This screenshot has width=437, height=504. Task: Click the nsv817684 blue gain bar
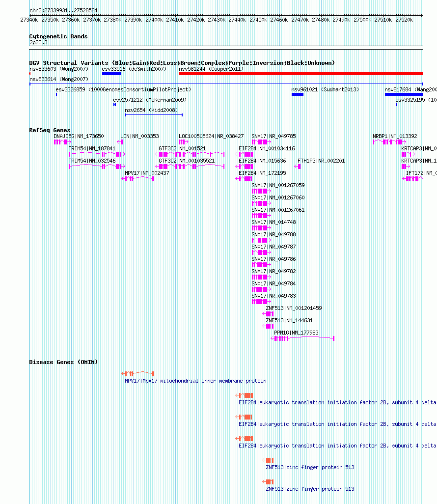coord(404,94)
